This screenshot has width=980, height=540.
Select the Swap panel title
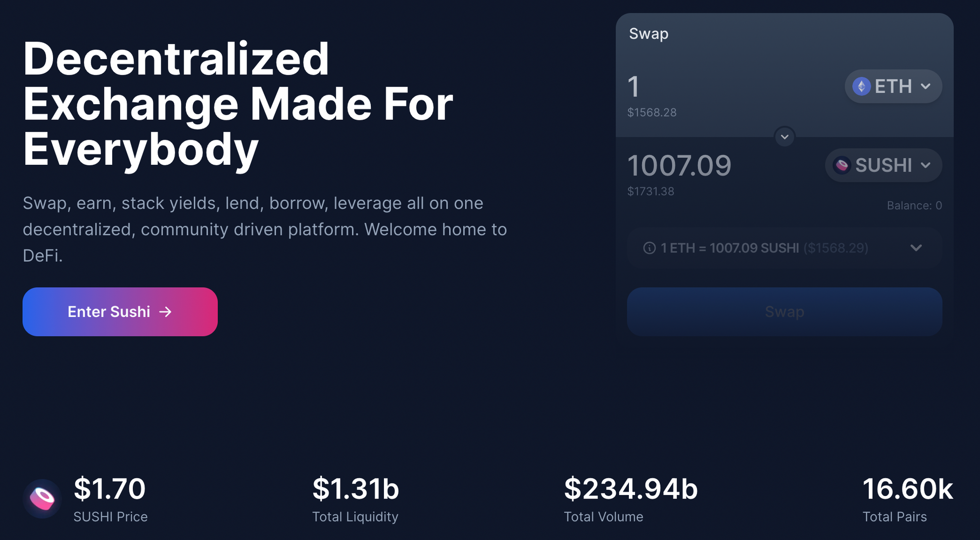click(649, 34)
